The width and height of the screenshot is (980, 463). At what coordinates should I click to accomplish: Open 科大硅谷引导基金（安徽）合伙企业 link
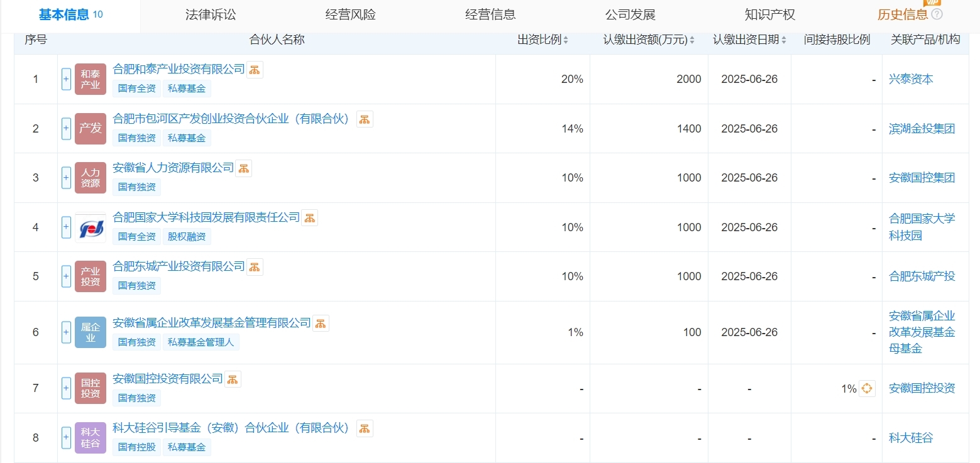point(233,428)
